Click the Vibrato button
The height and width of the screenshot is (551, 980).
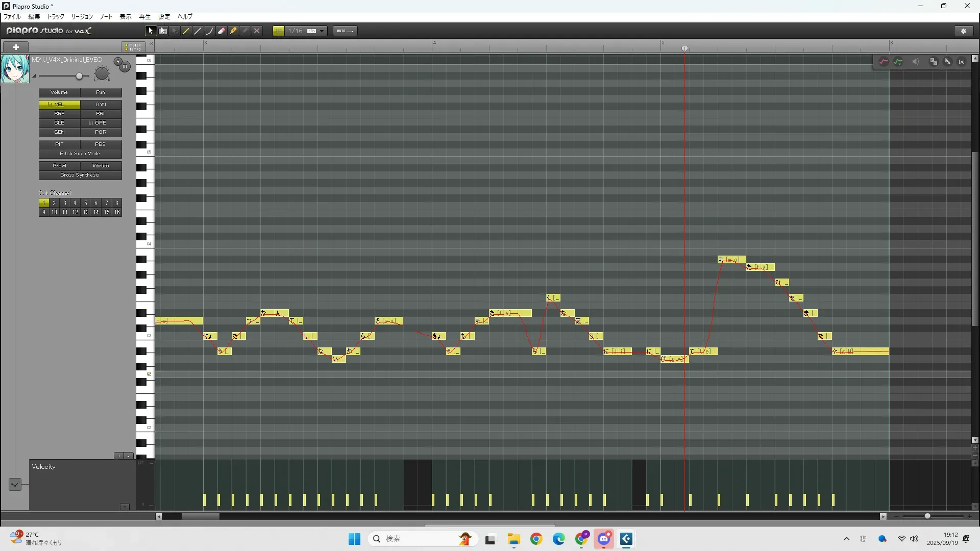tap(101, 166)
